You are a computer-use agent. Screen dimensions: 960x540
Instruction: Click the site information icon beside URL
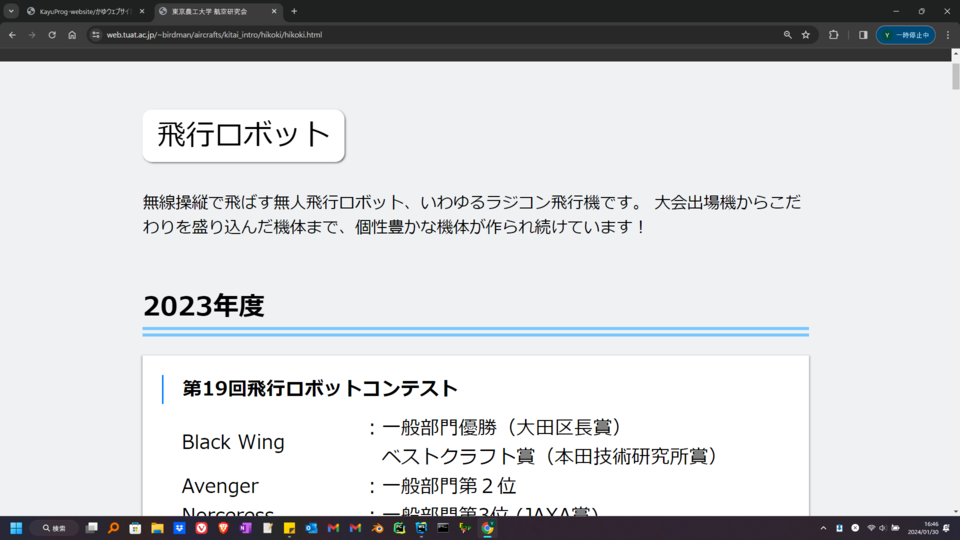coord(96,35)
